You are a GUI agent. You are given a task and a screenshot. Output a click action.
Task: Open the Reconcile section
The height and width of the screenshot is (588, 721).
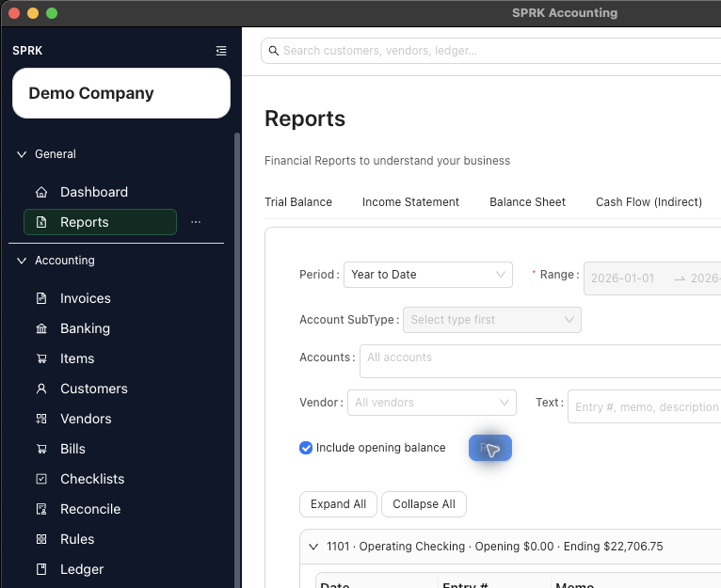click(x=90, y=509)
